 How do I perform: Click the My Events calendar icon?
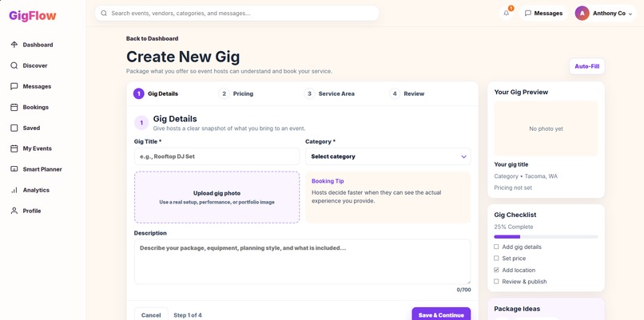click(x=14, y=148)
